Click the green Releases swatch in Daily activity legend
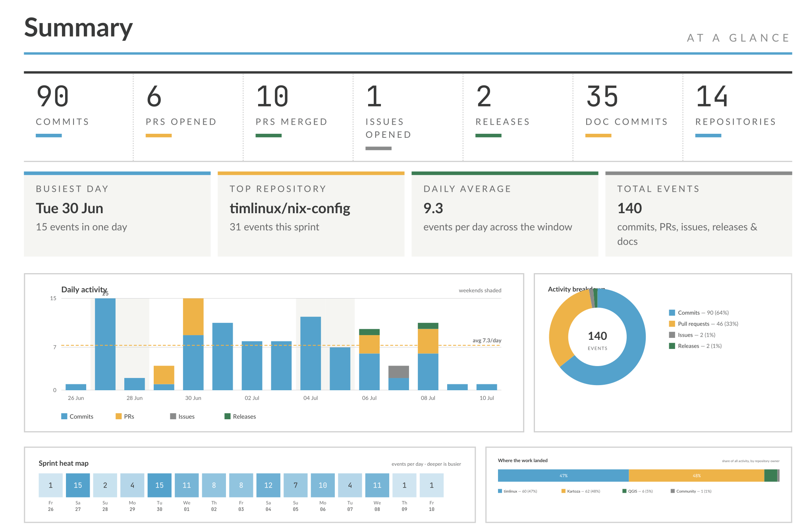The height and width of the screenshot is (532, 805). pyautogui.click(x=228, y=416)
